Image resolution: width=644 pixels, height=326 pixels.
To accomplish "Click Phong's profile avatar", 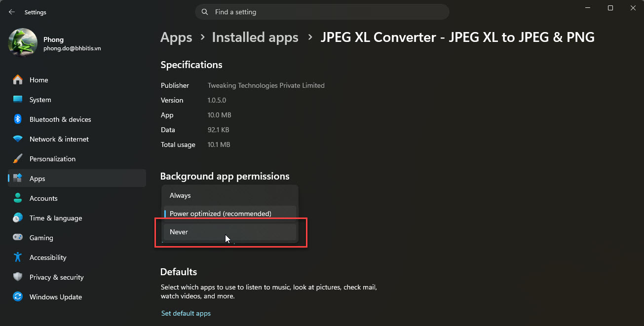I will [x=23, y=43].
